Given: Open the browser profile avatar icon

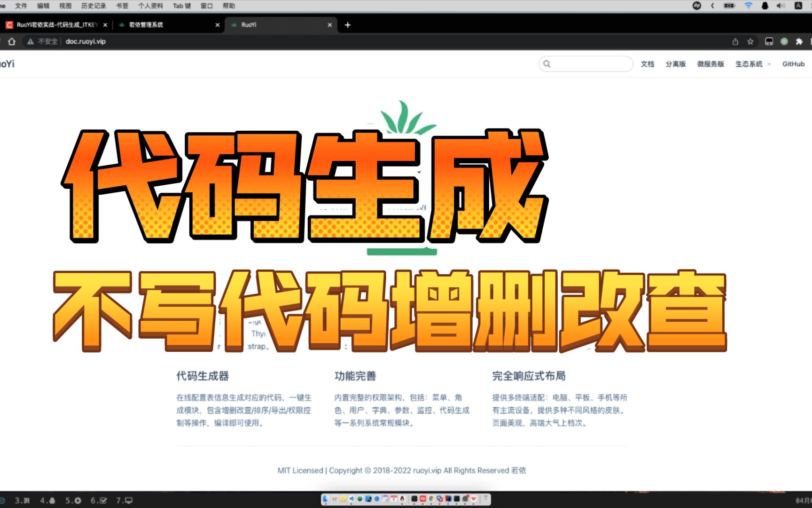Looking at the screenshot, I should point(784,42).
